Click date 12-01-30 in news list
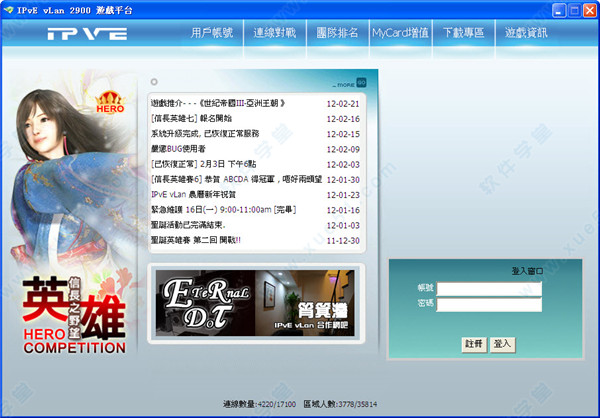600x418 pixels. 343,180
